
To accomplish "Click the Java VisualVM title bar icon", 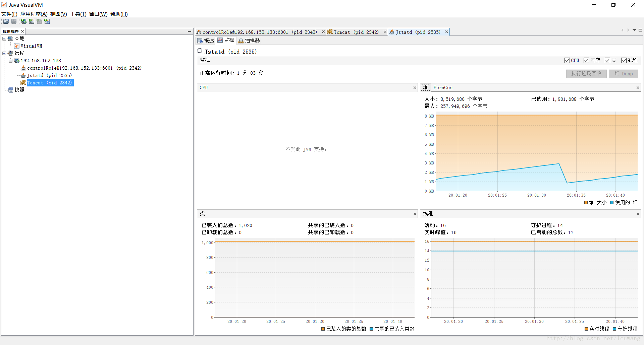I will tap(4, 5).
